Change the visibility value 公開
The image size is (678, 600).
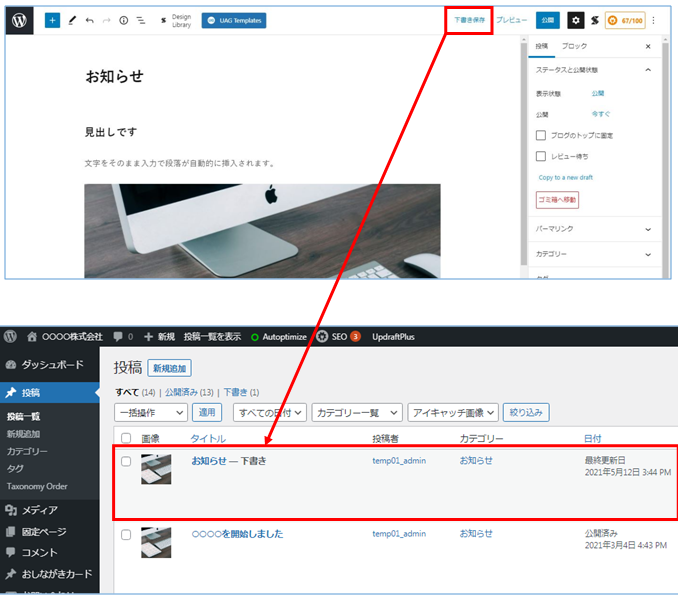598,93
